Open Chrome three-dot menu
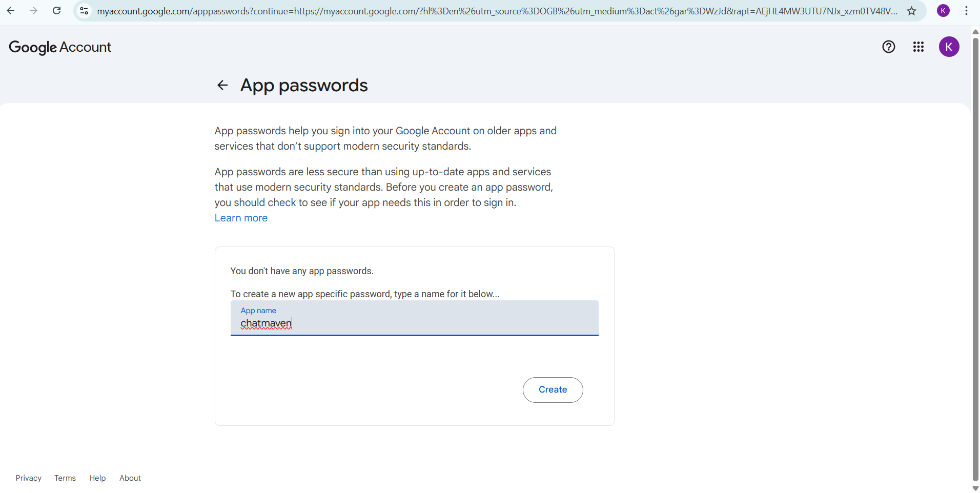The width and height of the screenshot is (980, 493). pos(966,11)
